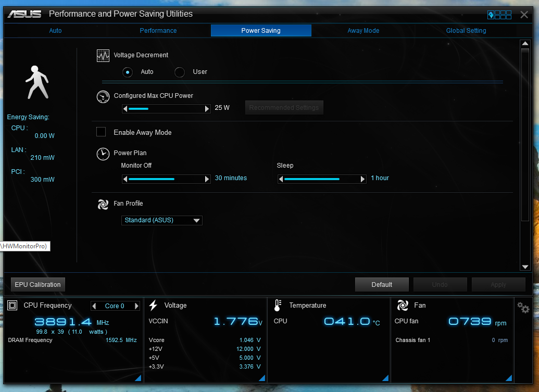This screenshot has height=392, width=539.
Task: Click the Undo button
Action: click(440, 284)
